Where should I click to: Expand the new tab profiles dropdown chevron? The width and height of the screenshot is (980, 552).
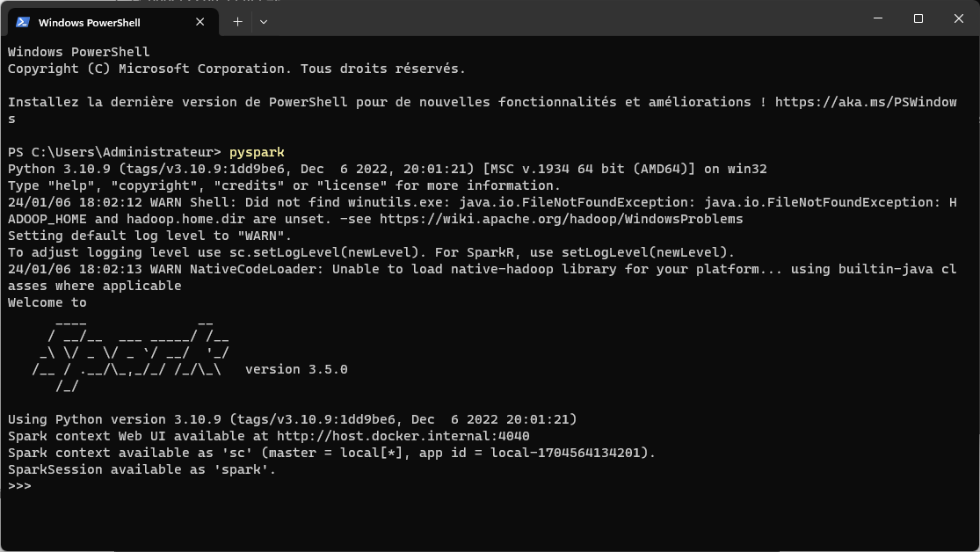point(264,22)
